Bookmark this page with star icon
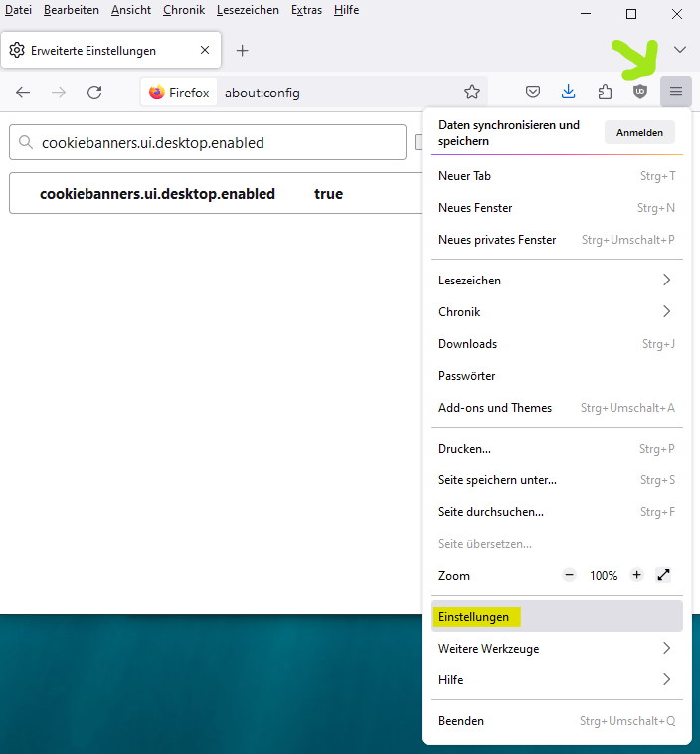700x754 pixels. point(472,93)
